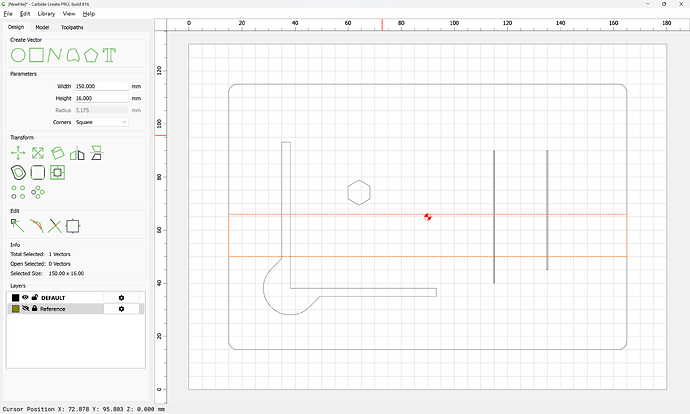690x414 pixels.
Task: Select the Fillet/curve edit tool
Action: pyautogui.click(x=37, y=226)
